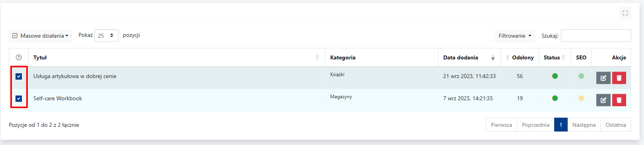Screen dimensions: 644x145
Task: Click green status dot for Self-care Workbook
Action: pos(555,98)
